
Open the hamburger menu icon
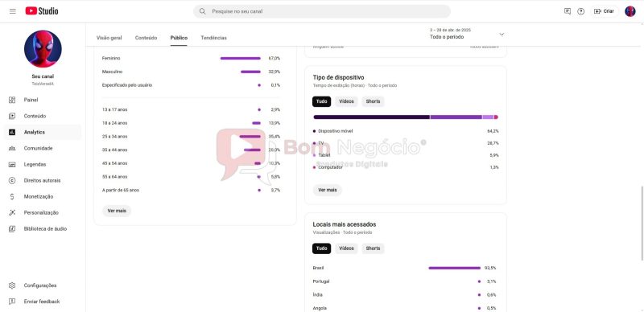point(13,11)
